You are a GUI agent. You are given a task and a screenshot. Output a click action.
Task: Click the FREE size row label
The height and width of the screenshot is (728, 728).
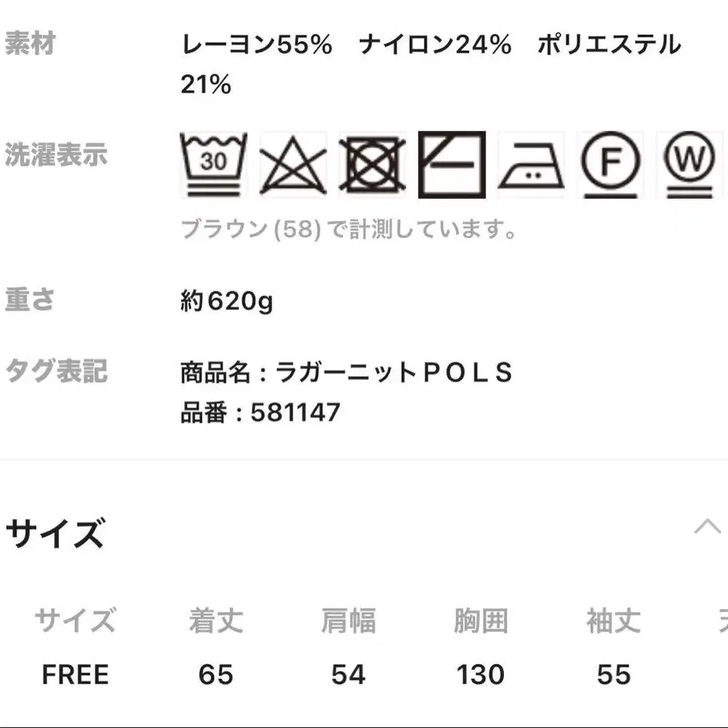(75, 675)
